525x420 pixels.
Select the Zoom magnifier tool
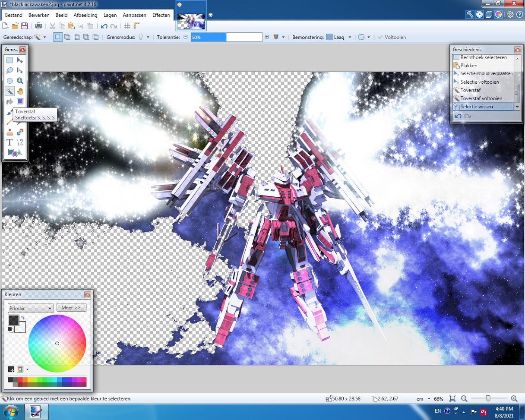coord(20,81)
